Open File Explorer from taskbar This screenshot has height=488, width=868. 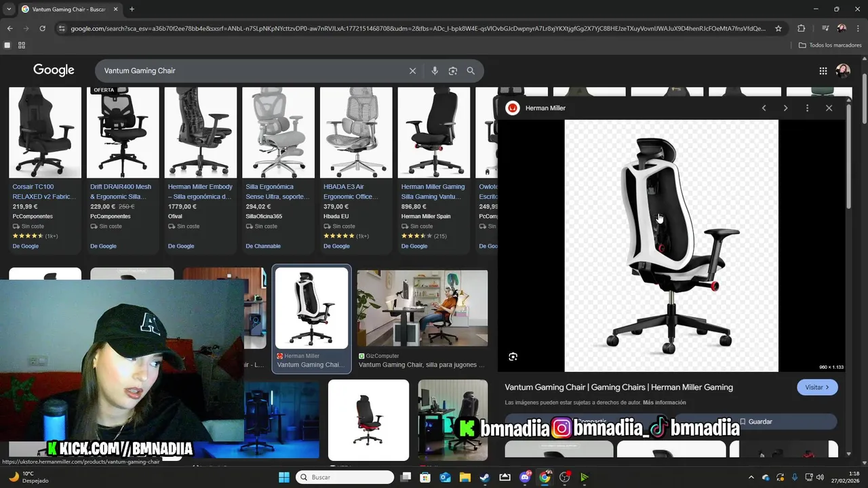[465, 477]
